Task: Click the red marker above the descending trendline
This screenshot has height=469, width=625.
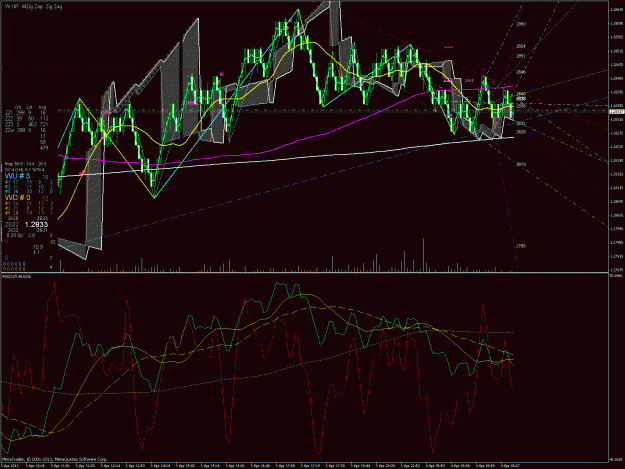Action: (x=448, y=47)
